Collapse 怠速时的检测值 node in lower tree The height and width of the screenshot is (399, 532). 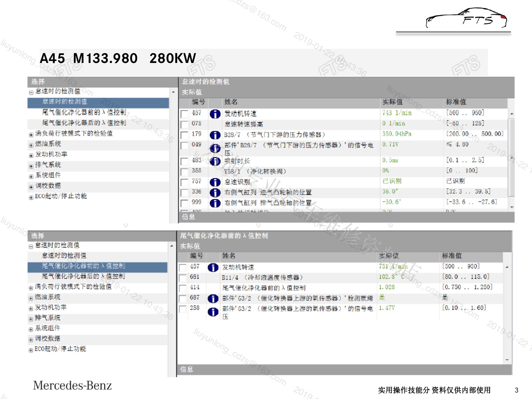coord(31,246)
